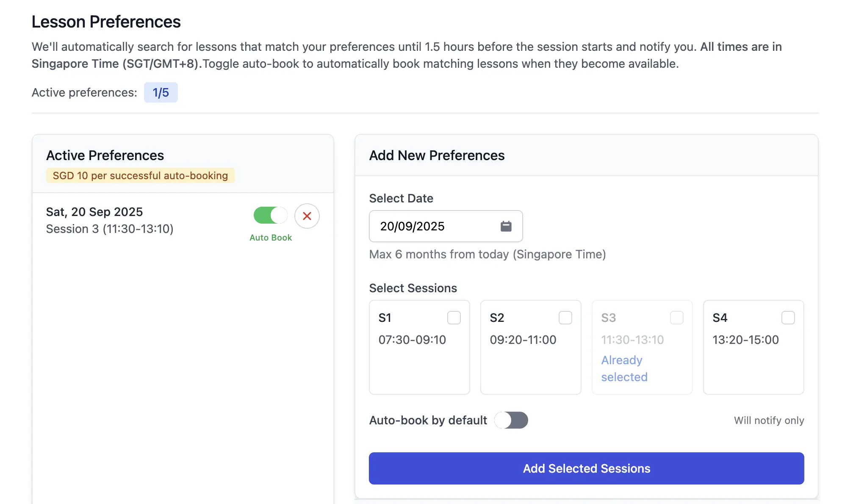Click the Add Selected Sessions button
The image size is (853, 504).
tap(586, 468)
